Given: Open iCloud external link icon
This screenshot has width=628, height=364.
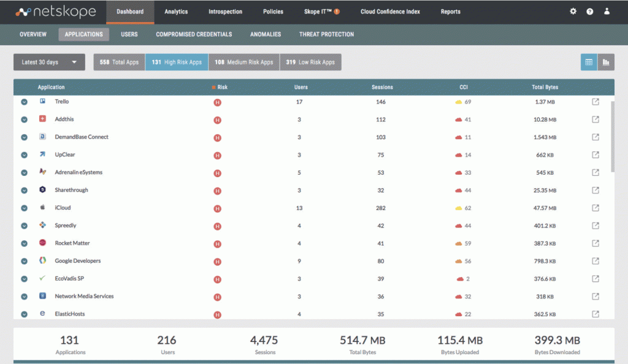Looking at the screenshot, I should click(595, 208).
